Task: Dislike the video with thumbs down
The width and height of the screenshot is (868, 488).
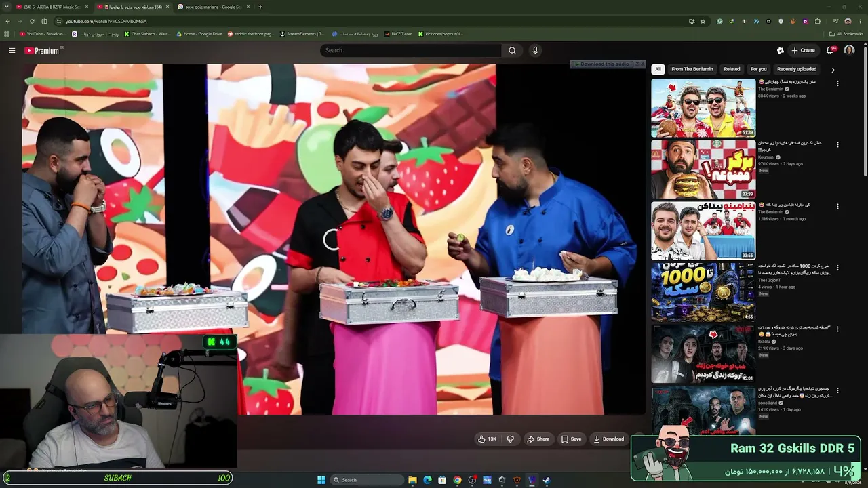Action: pyautogui.click(x=511, y=439)
